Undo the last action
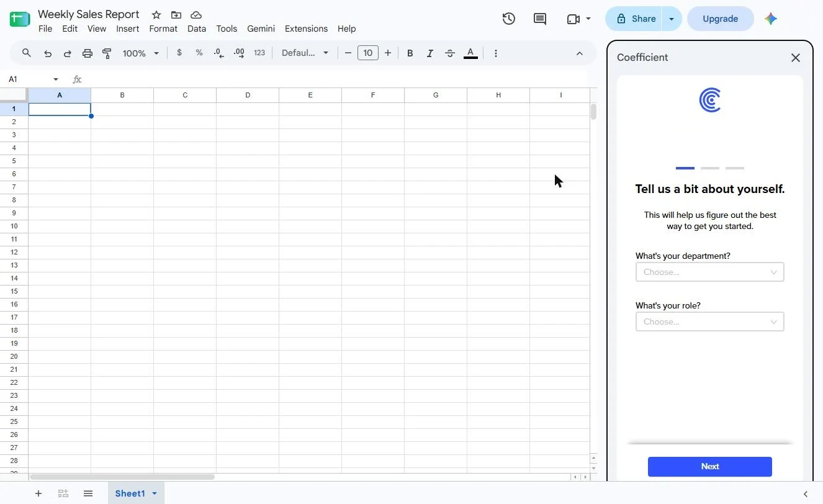Image resolution: width=823 pixels, height=504 pixels. 48,53
